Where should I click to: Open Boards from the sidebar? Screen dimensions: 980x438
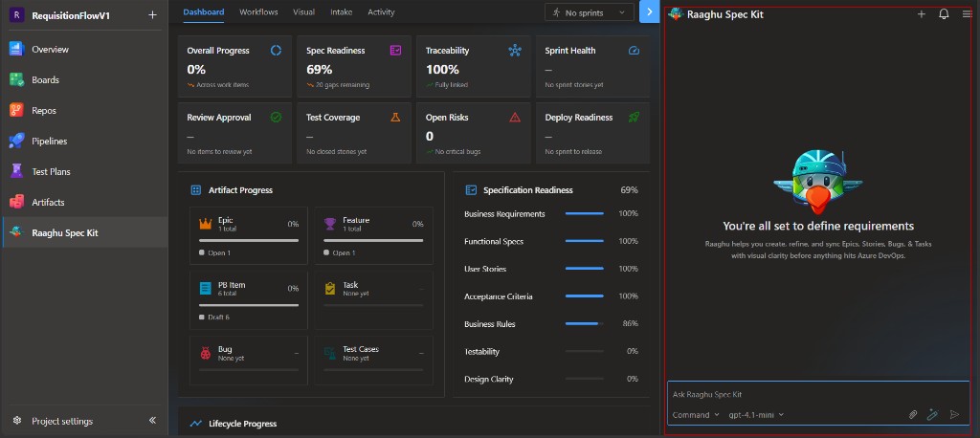tap(16, 80)
